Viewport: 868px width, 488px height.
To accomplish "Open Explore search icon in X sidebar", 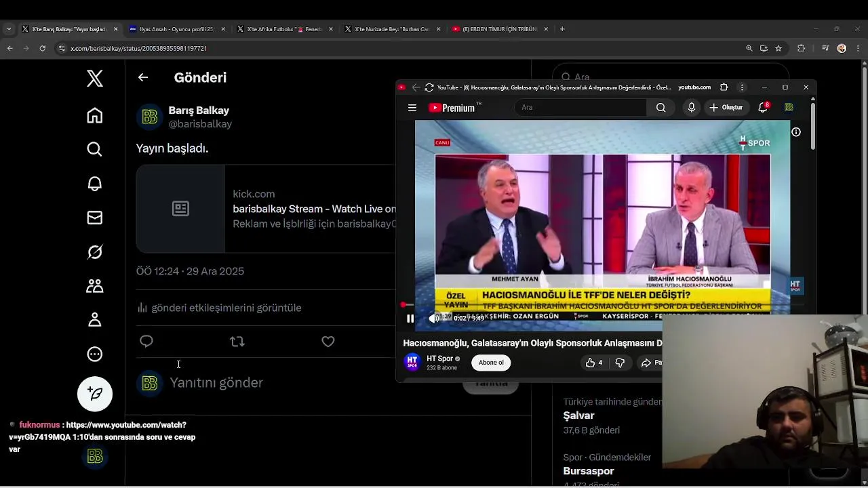I will click(95, 149).
